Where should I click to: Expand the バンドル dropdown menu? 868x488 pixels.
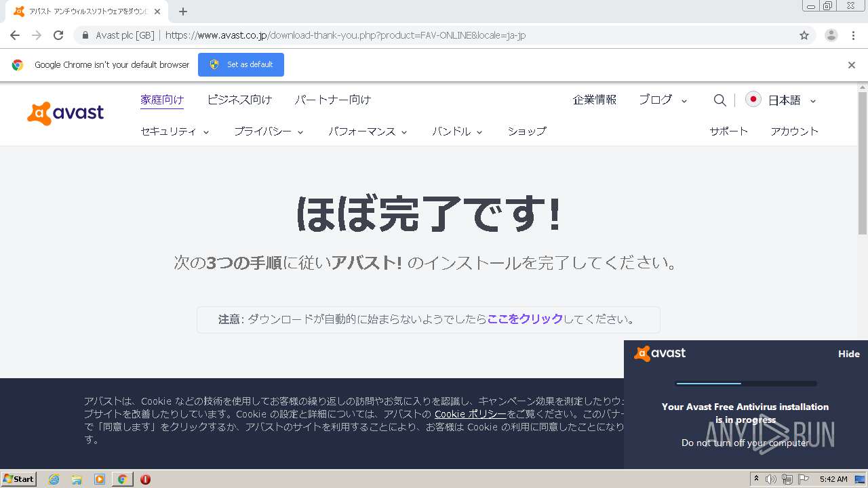457,131
